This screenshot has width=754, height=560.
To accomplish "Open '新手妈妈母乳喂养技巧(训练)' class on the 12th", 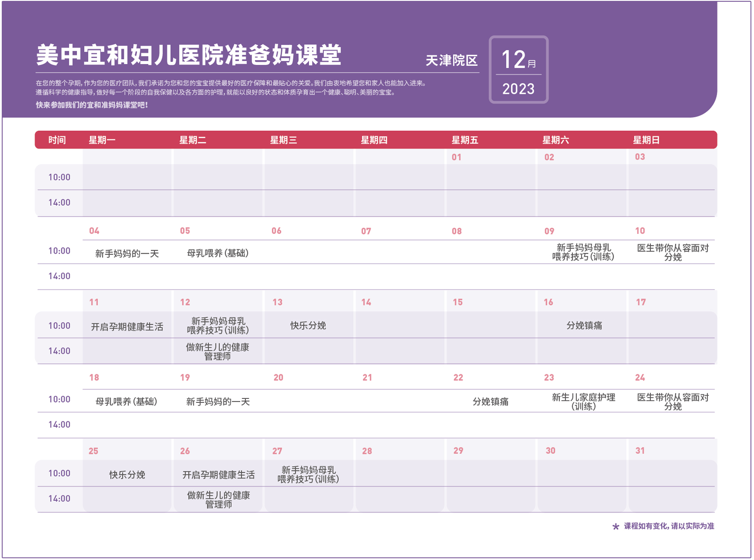I will pos(218,326).
